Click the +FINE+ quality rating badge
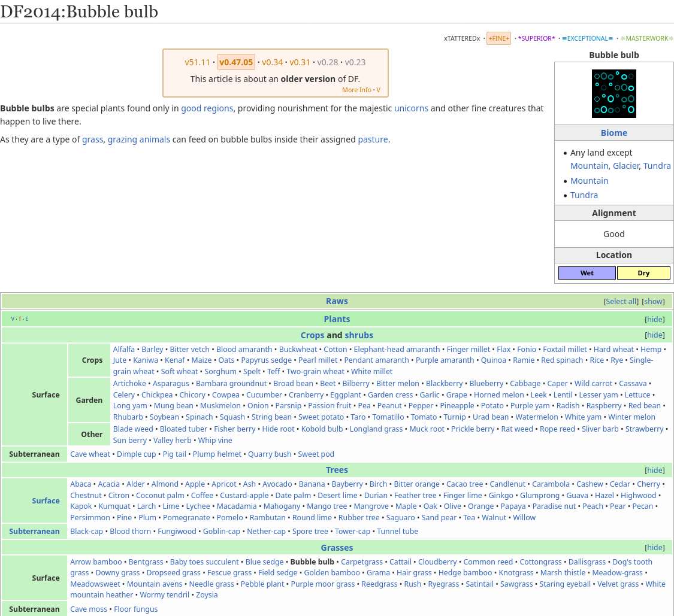The width and height of the screenshot is (674, 616). click(498, 38)
